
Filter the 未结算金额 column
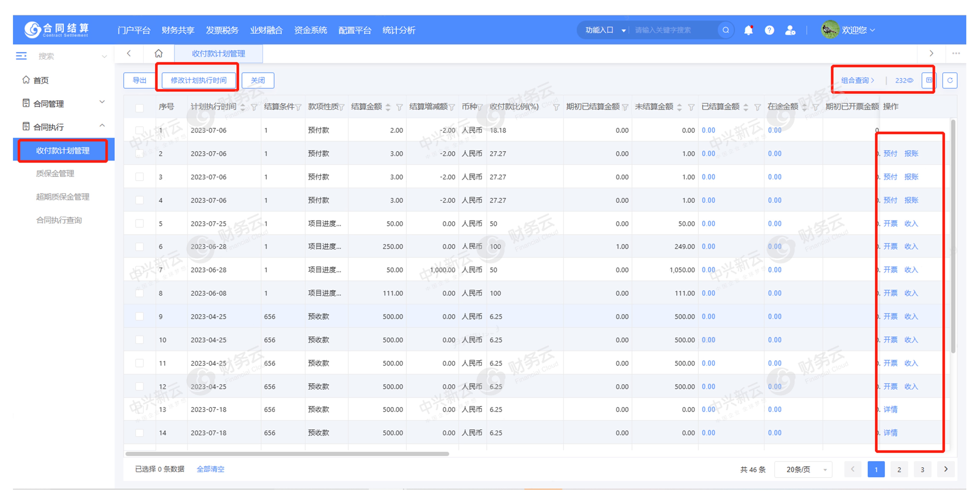(691, 107)
